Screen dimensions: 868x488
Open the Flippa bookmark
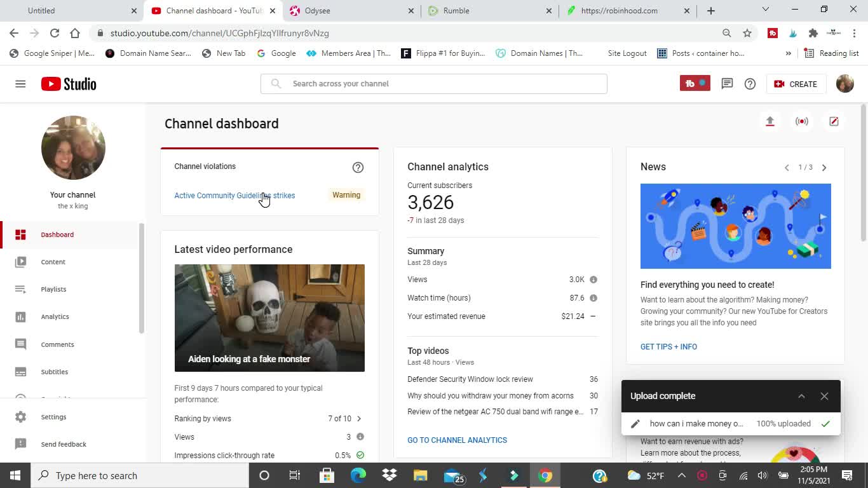point(443,53)
